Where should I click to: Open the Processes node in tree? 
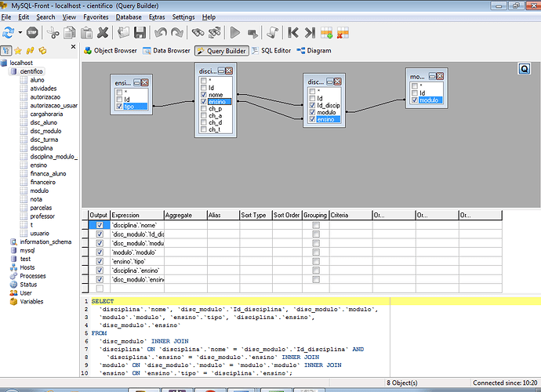(x=33, y=276)
